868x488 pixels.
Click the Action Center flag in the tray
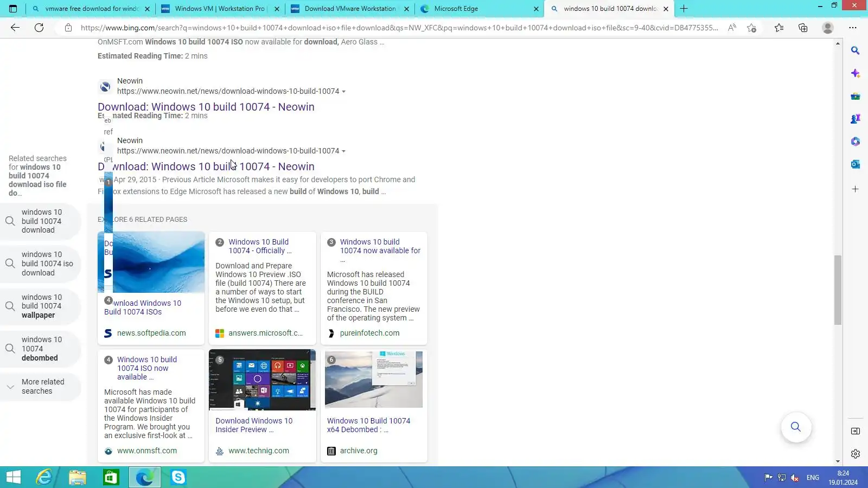768,478
